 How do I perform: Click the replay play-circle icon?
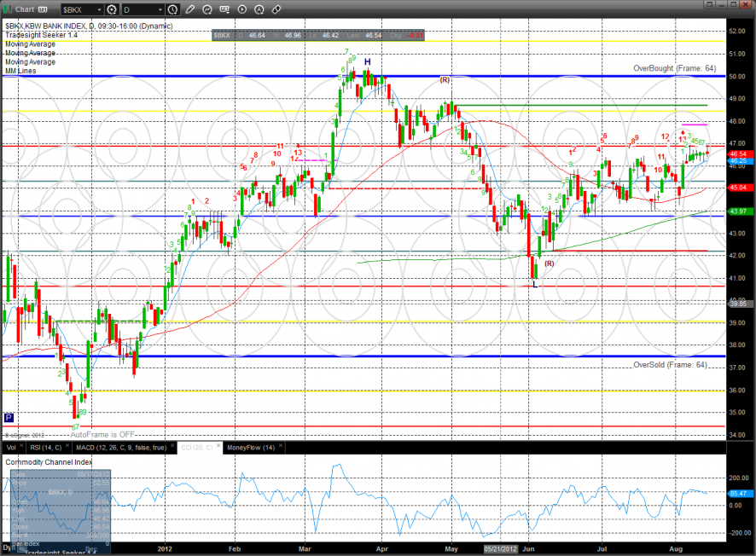(241, 10)
